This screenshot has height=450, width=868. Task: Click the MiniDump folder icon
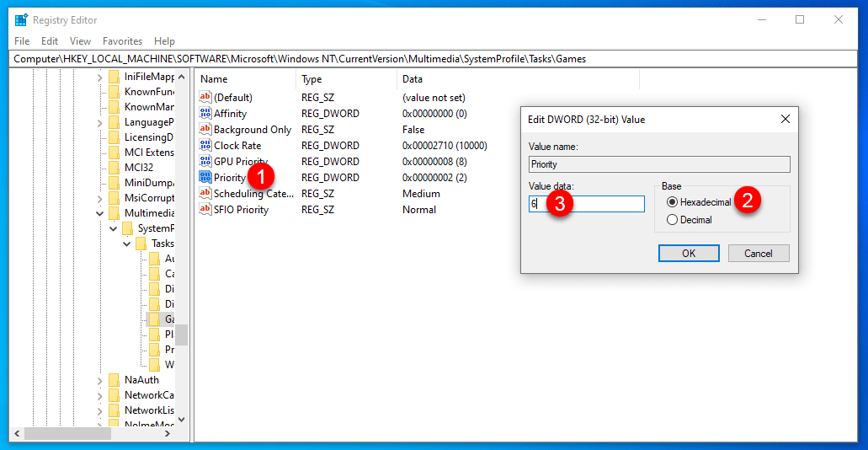(114, 183)
